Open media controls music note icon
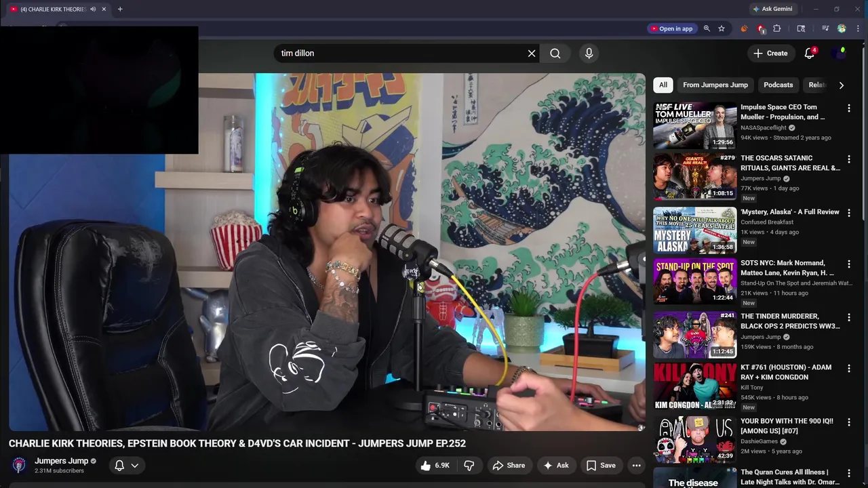 (x=825, y=28)
